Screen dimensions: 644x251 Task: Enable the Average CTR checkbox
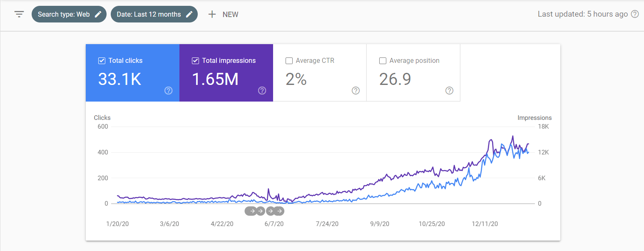[x=289, y=61]
